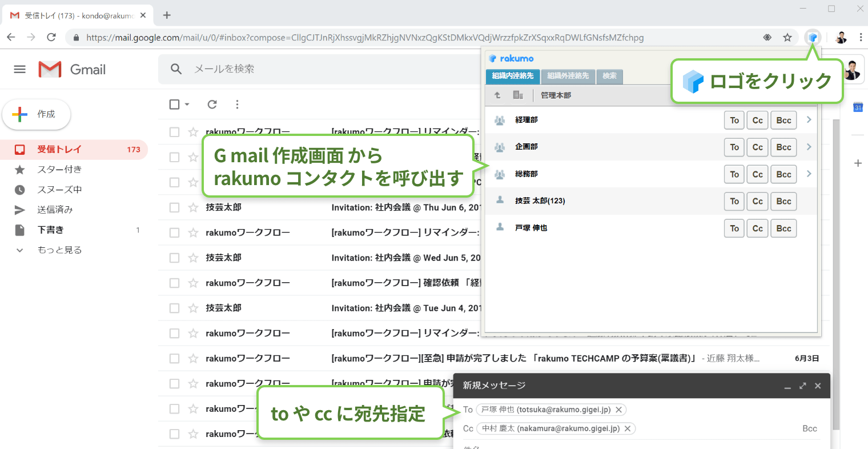
Task: Add 経理部 to To recipients
Action: coord(734,120)
